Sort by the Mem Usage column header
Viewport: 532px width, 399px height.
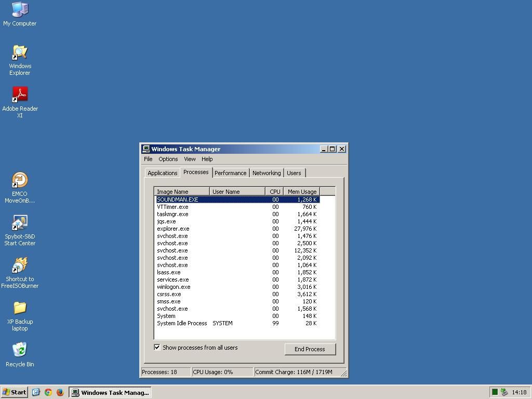pyautogui.click(x=302, y=192)
